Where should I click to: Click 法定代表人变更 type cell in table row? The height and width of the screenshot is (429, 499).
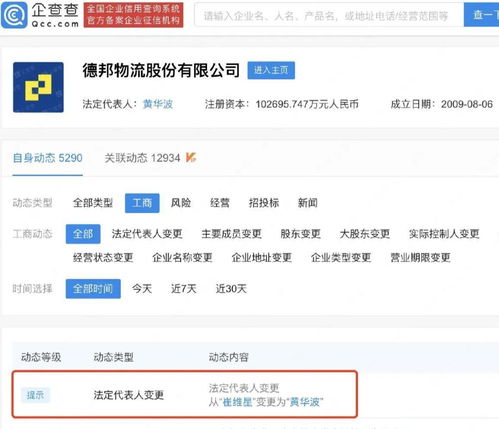(x=129, y=395)
